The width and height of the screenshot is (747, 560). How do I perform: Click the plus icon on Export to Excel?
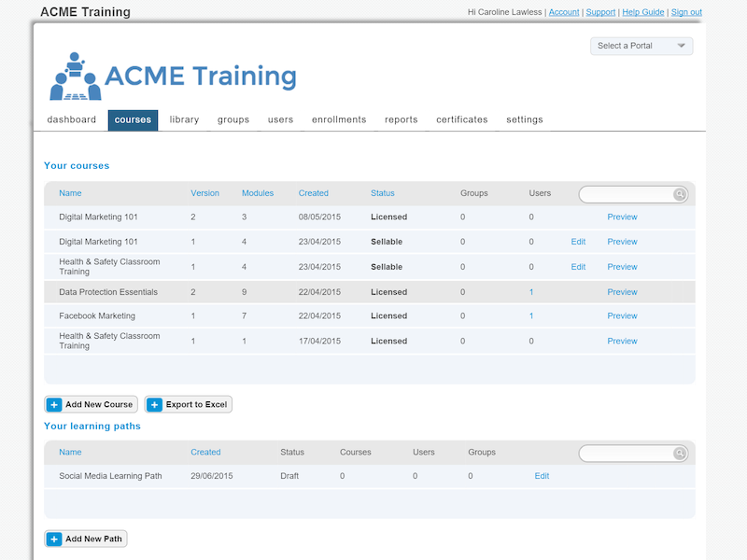pos(155,405)
